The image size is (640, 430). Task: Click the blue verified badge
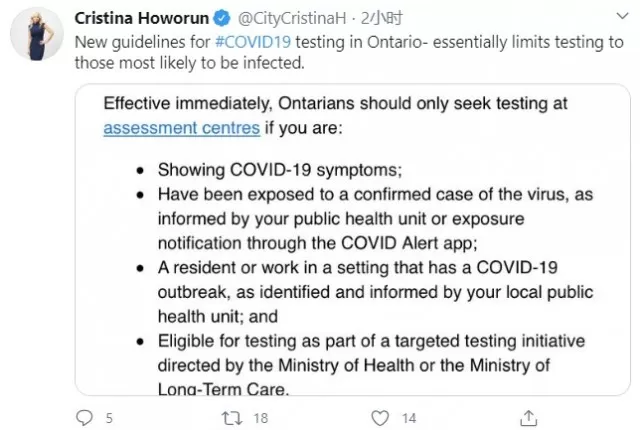click(x=222, y=18)
